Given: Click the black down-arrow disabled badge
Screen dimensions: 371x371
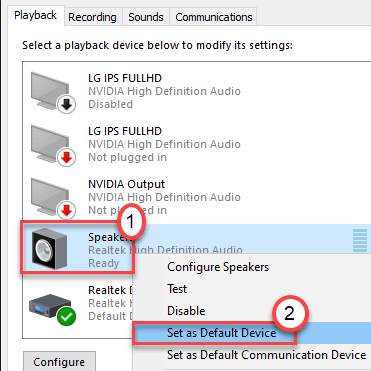Looking at the screenshot, I should pyautogui.click(x=67, y=105).
